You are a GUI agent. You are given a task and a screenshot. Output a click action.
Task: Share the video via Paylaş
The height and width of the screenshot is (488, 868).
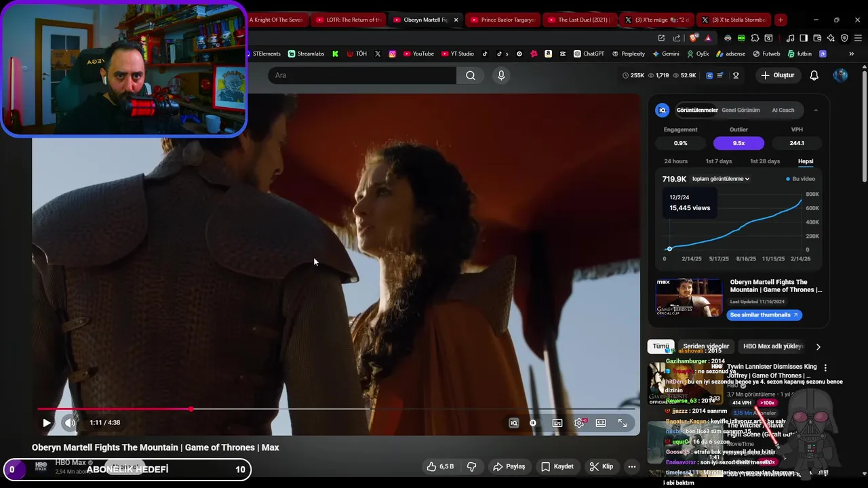point(509,466)
